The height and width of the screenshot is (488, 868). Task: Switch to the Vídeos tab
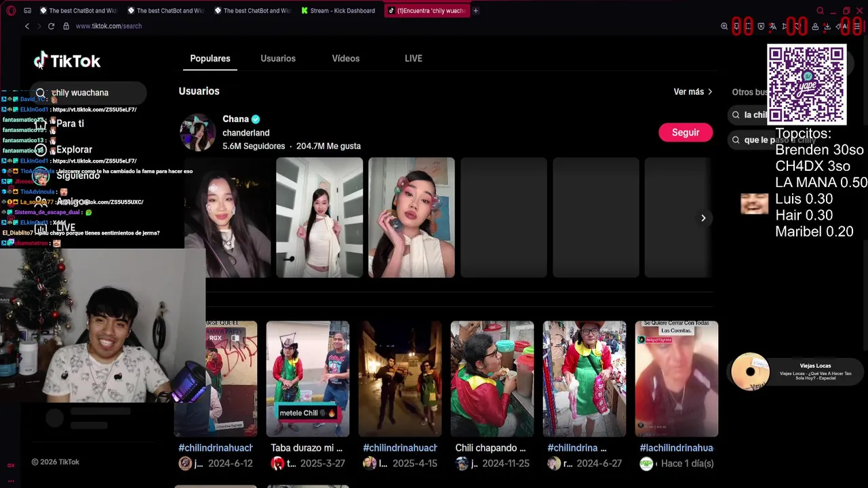[x=346, y=58]
